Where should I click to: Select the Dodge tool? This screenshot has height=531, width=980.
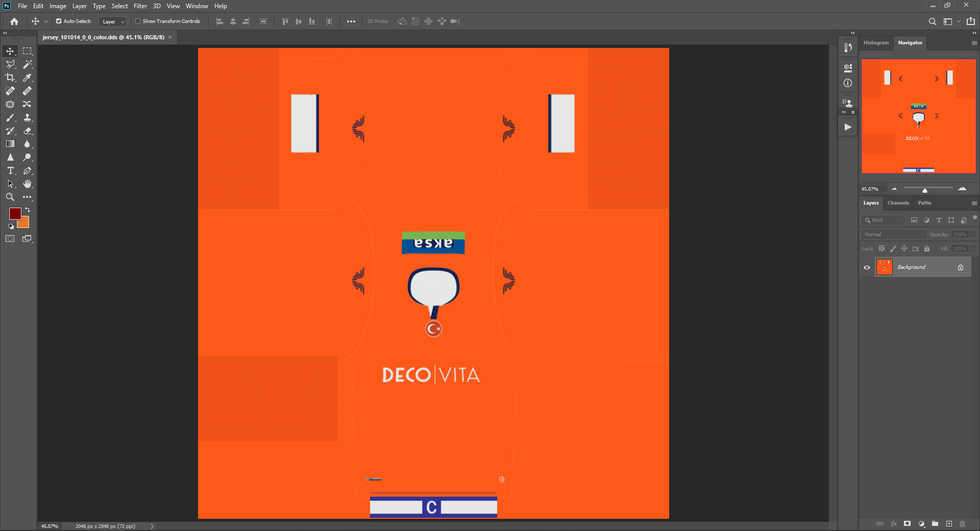[x=28, y=157]
